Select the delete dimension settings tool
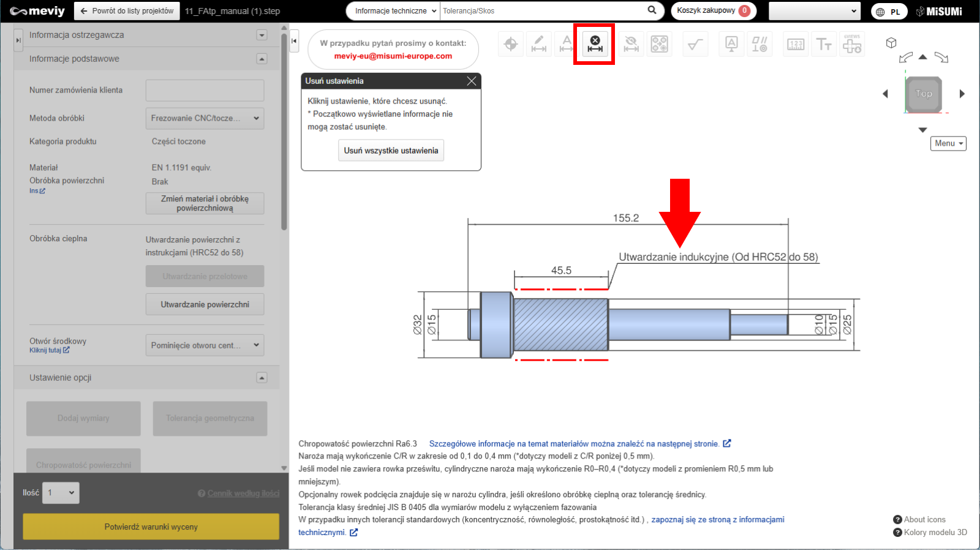 tap(594, 44)
